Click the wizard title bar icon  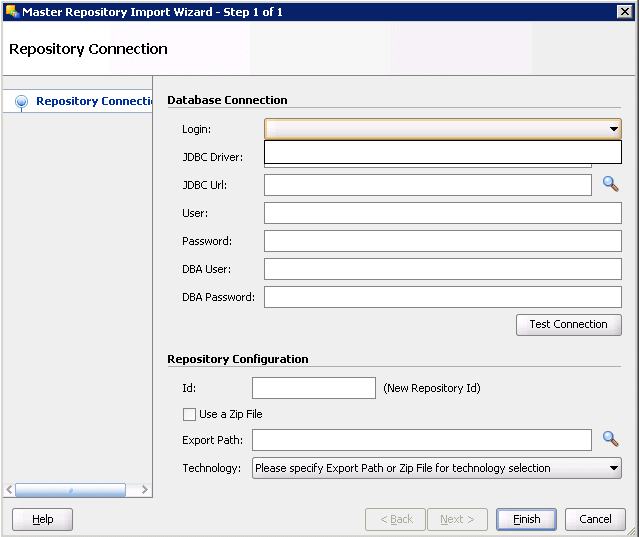coord(12,11)
